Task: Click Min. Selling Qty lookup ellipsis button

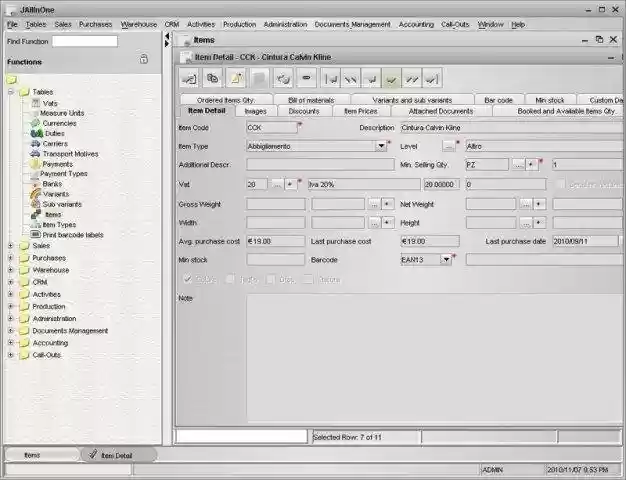Action: pos(518,165)
